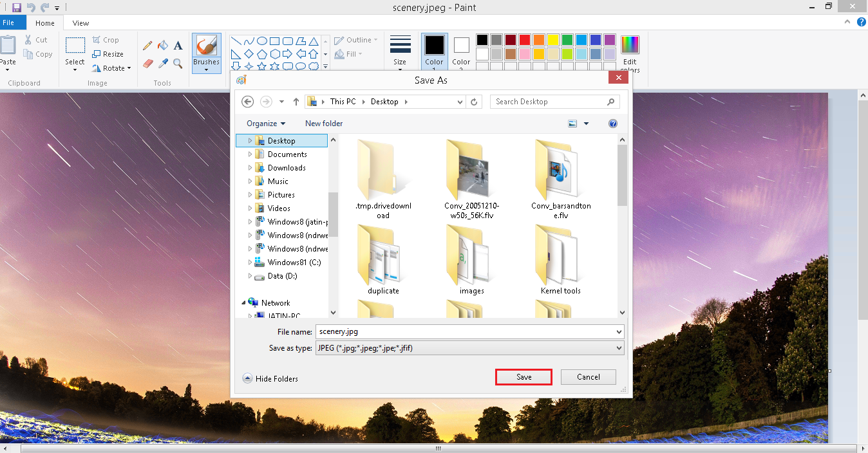Select the Eraser tool
Image resolution: width=868 pixels, height=453 pixels.
tap(148, 62)
